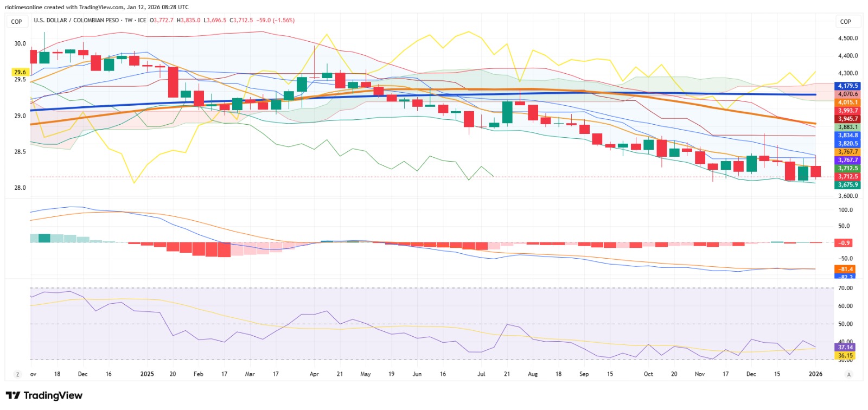Click the yellow 36.15 RSI average label

coord(845,356)
